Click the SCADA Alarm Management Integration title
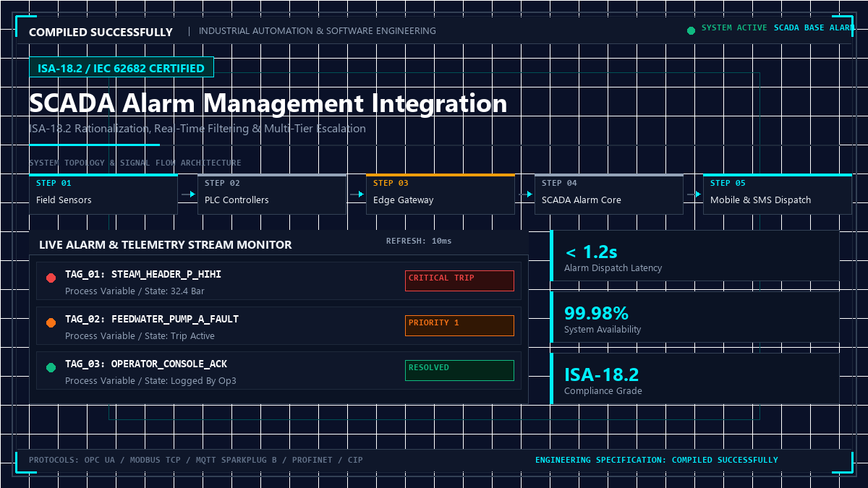Image resolution: width=868 pixels, height=488 pixels. [x=268, y=103]
